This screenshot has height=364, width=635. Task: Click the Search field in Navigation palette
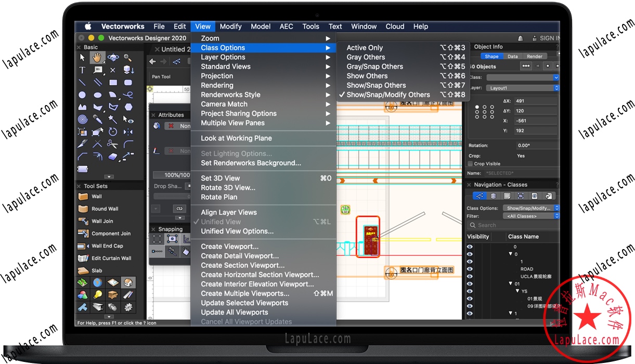[x=513, y=225]
